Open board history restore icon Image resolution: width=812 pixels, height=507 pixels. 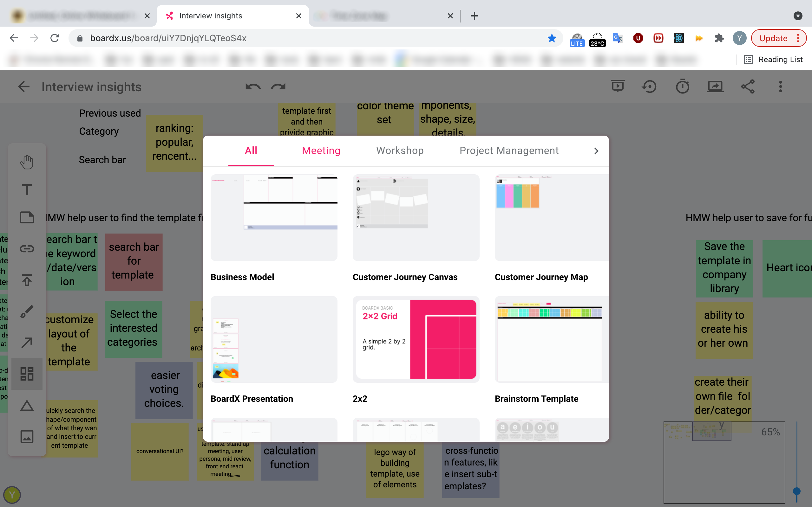click(649, 87)
